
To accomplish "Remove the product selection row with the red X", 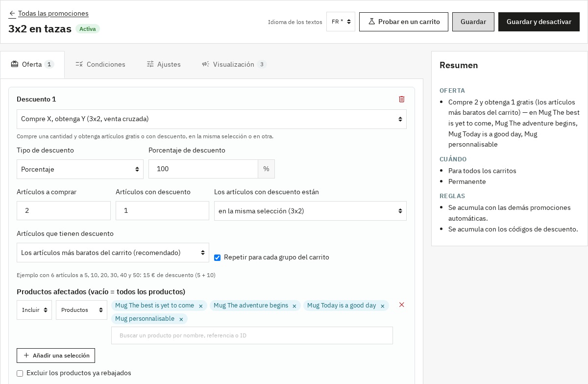I will (x=402, y=305).
